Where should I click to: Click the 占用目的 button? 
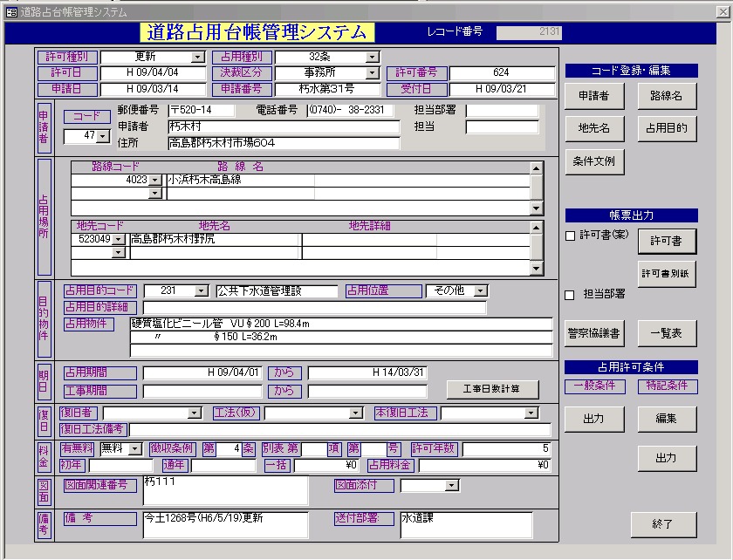point(667,128)
